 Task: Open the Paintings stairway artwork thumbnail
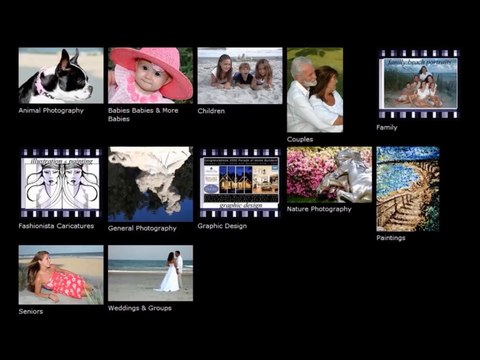(x=408, y=189)
